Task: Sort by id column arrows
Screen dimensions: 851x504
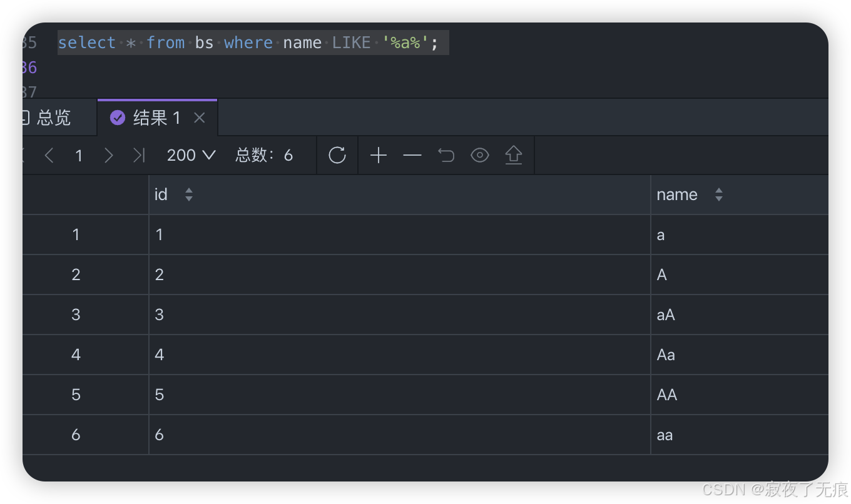Action: pos(189,194)
